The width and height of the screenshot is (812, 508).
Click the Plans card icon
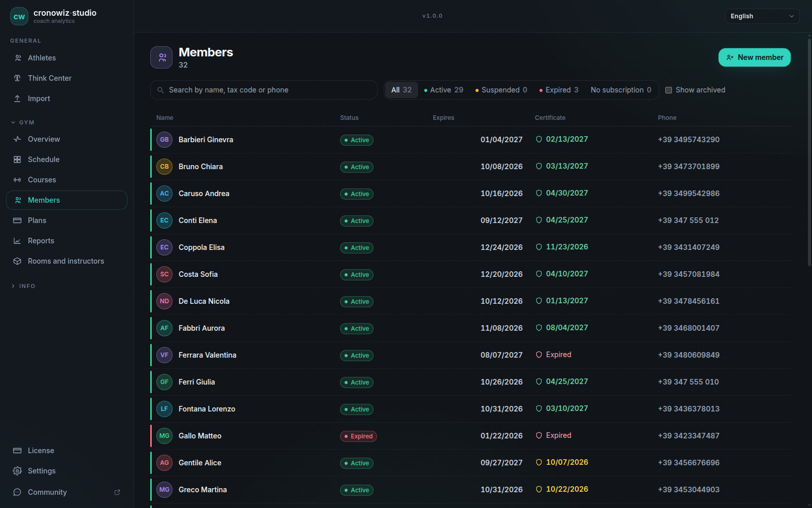(x=17, y=220)
